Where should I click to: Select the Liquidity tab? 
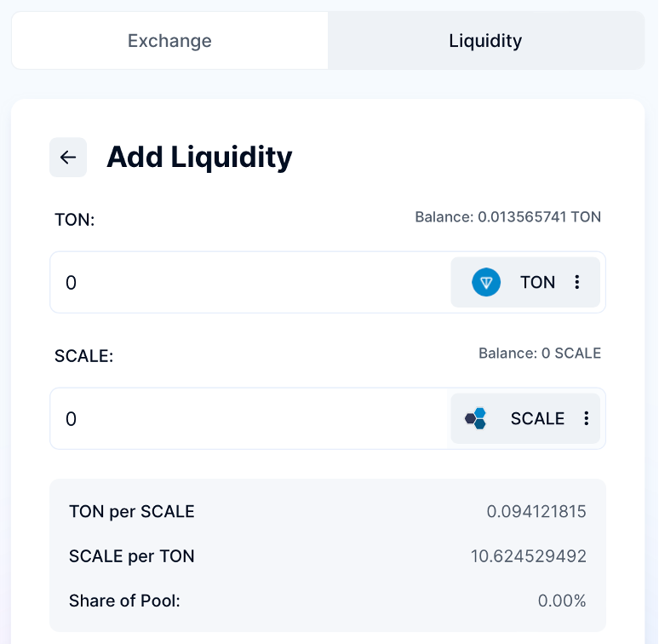(x=485, y=41)
